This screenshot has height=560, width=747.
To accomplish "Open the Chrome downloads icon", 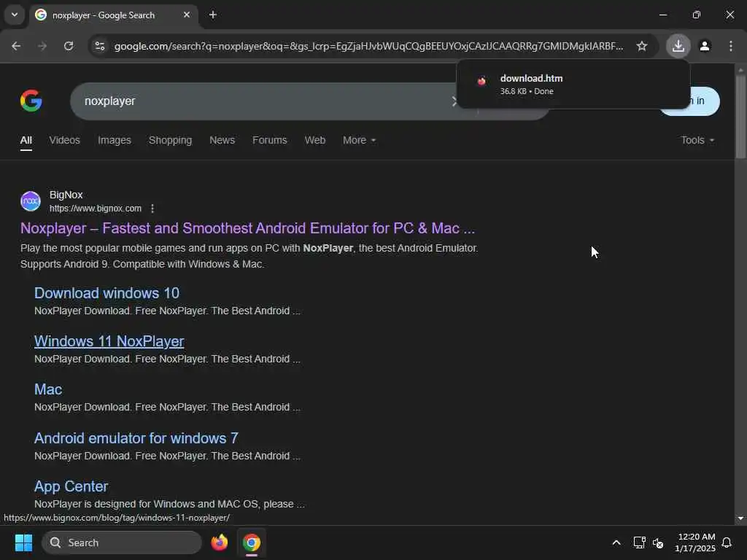I will pyautogui.click(x=678, y=46).
